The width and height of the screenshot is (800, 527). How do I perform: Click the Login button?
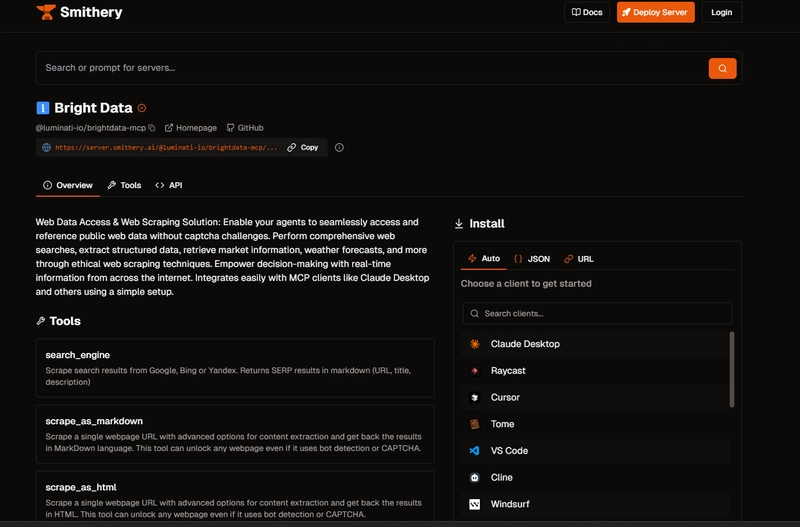point(721,12)
